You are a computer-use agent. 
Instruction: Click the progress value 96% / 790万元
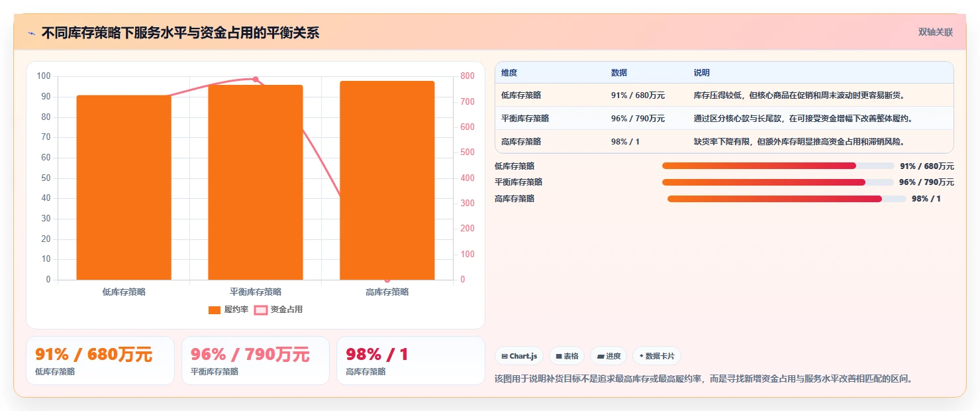point(927,182)
